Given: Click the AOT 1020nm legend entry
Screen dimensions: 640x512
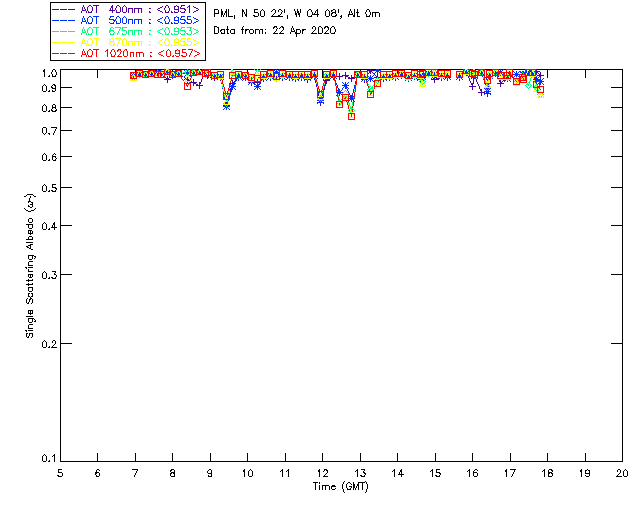Looking at the screenshot, I should (127, 53).
